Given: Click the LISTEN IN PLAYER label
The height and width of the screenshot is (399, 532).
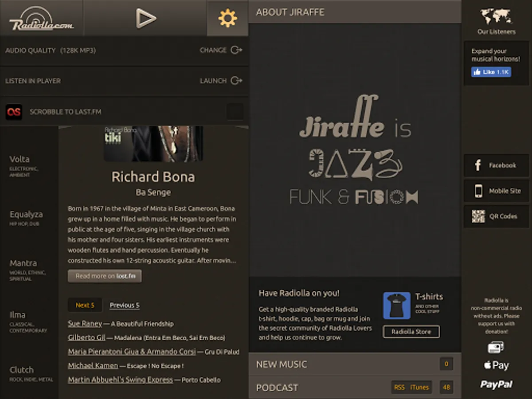Looking at the screenshot, I should click(33, 81).
